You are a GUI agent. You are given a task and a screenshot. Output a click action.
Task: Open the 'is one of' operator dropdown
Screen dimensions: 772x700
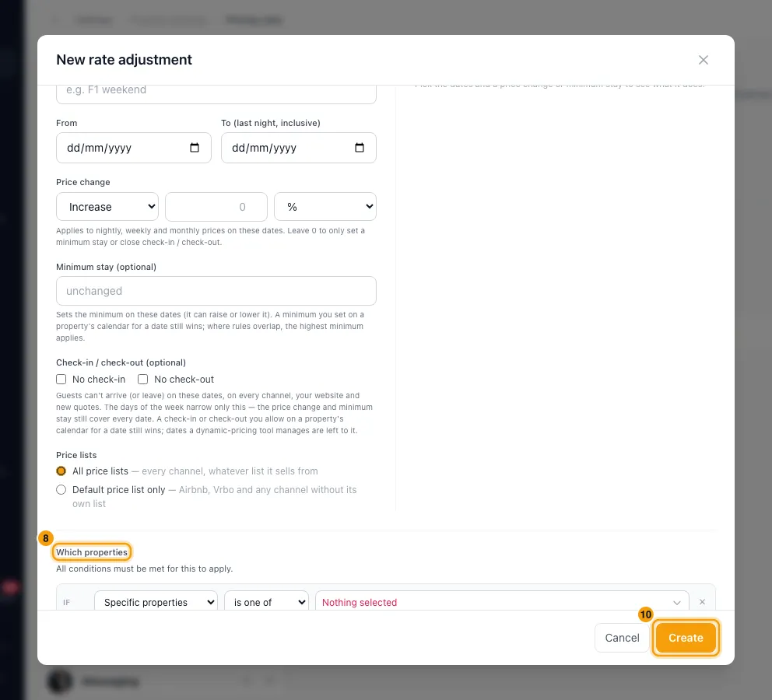coord(266,602)
